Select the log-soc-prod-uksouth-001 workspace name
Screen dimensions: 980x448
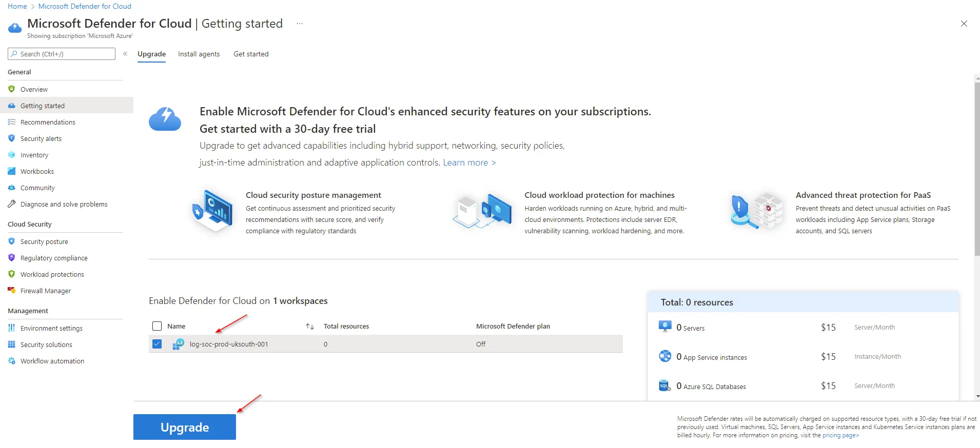[229, 344]
